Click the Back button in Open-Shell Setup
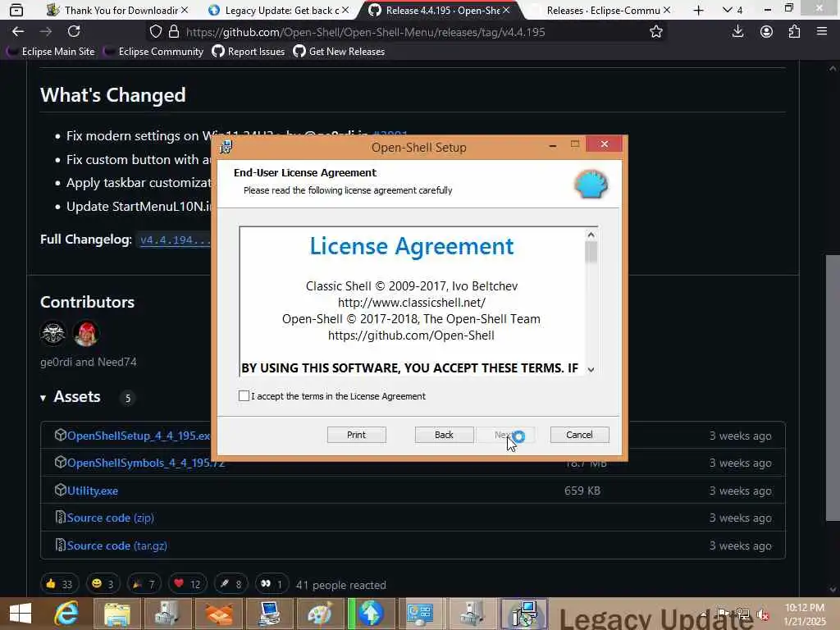840x630 pixels. coord(444,435)
